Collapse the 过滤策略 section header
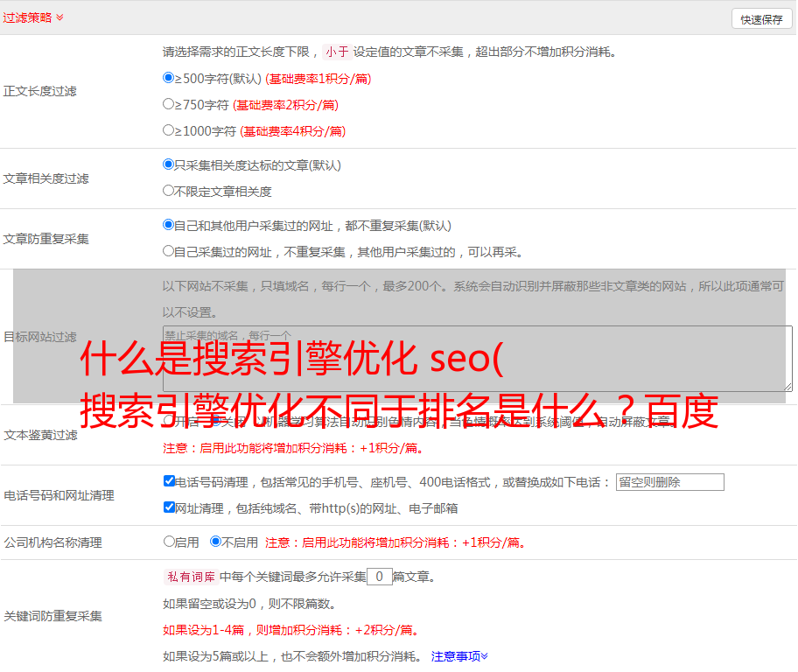Viewport: 798px width, 672px height. (33, 17)
